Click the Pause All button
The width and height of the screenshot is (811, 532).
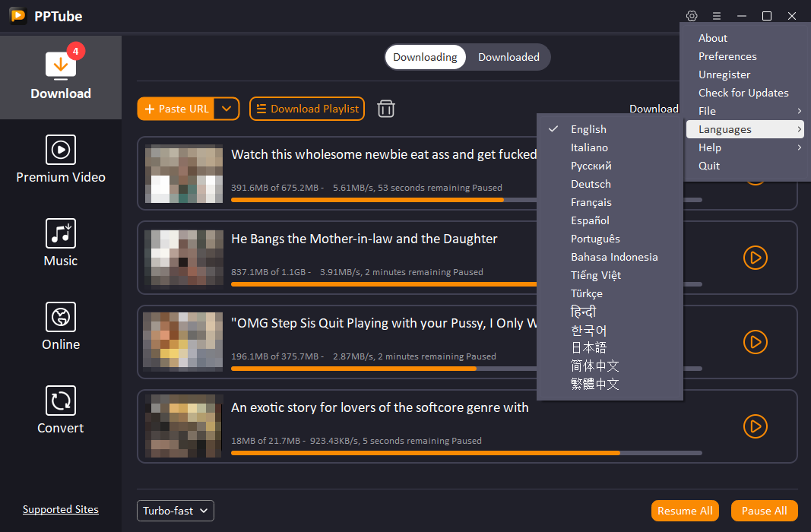[x=764, y=510]
